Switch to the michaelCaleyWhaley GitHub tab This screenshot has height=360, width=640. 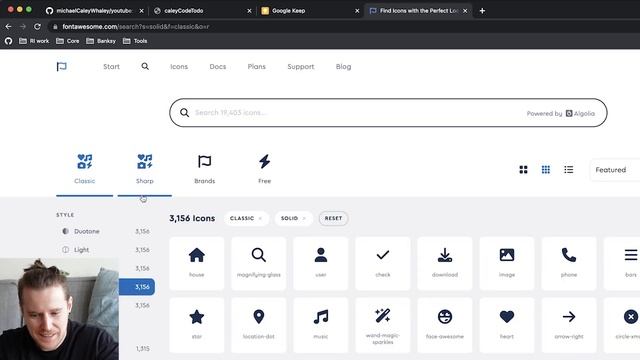click(94, 11)
